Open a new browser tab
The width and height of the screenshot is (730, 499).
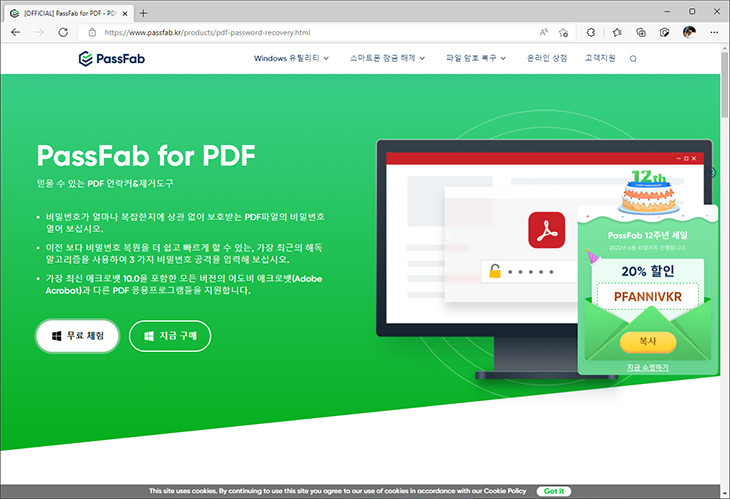click(143, 13)
